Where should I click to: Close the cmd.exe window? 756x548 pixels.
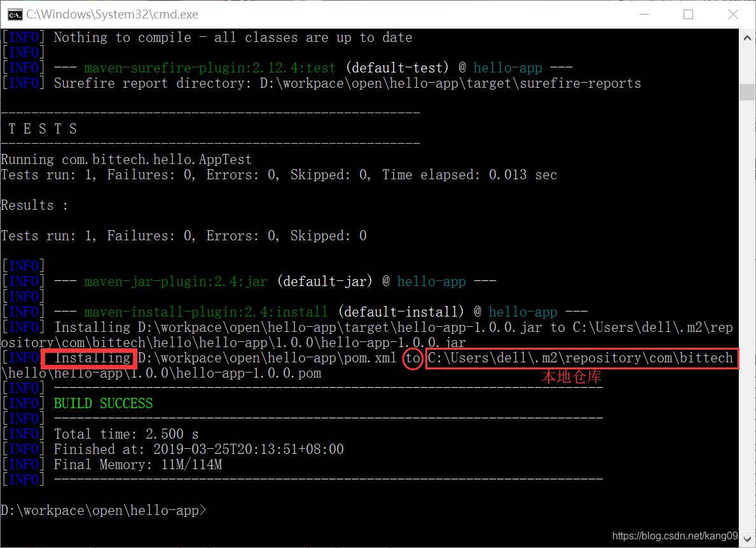coord(733,15)
